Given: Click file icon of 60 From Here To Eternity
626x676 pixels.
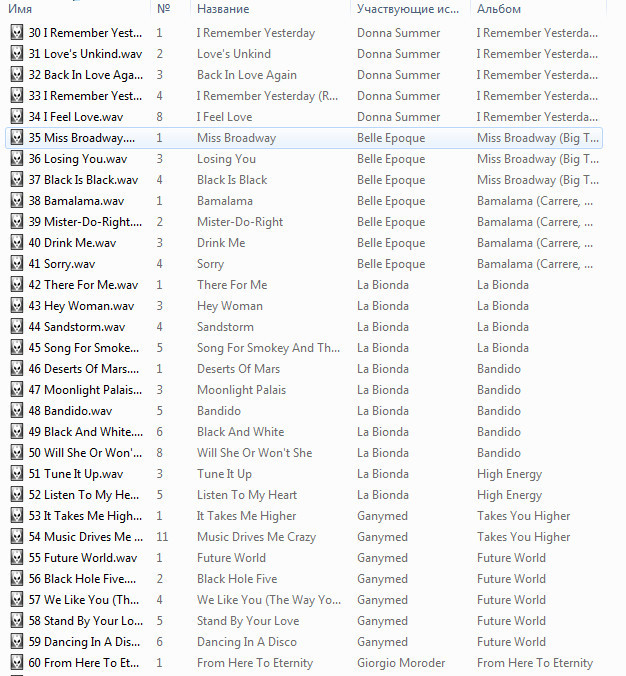Looking at the screenshot, I should [17, 663].
